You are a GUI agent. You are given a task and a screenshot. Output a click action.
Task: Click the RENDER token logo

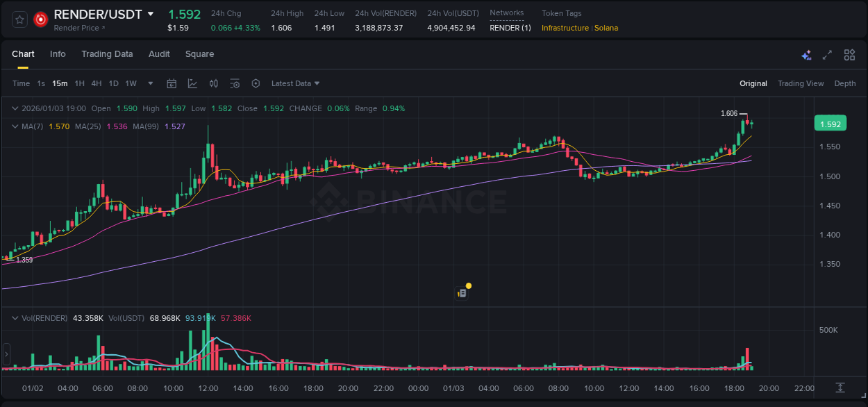click(40, 19)
